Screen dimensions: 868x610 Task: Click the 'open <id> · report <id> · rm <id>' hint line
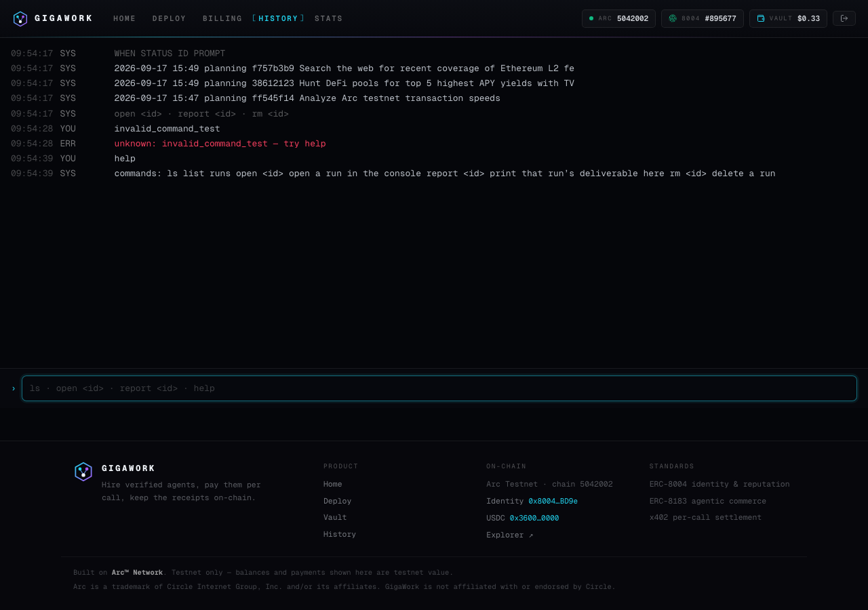coord(201,114)
